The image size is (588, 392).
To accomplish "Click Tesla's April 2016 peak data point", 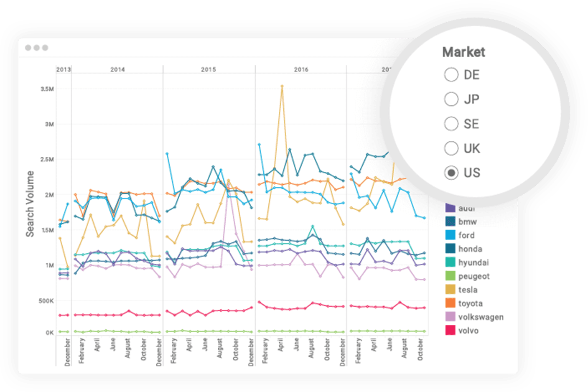I will coord(282,87).
